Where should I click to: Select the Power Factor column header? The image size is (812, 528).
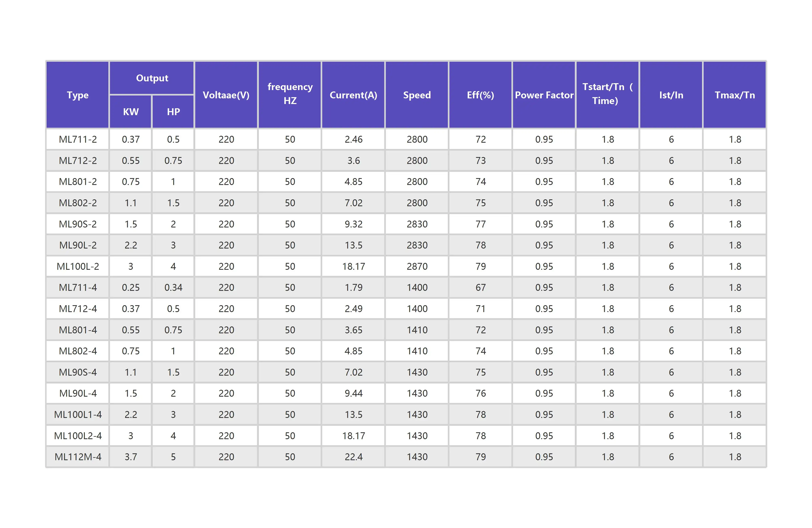click(544, 95)
